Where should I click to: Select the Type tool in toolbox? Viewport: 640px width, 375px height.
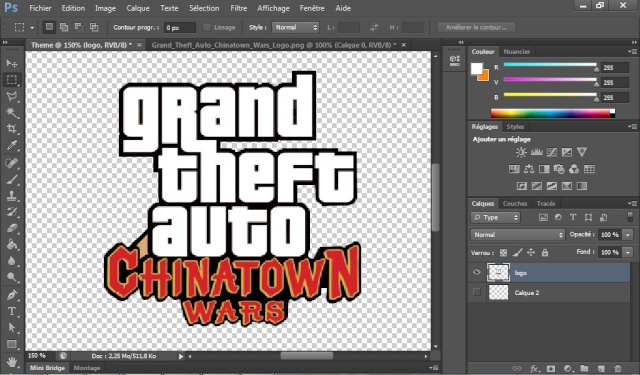[x=12, y=311]
